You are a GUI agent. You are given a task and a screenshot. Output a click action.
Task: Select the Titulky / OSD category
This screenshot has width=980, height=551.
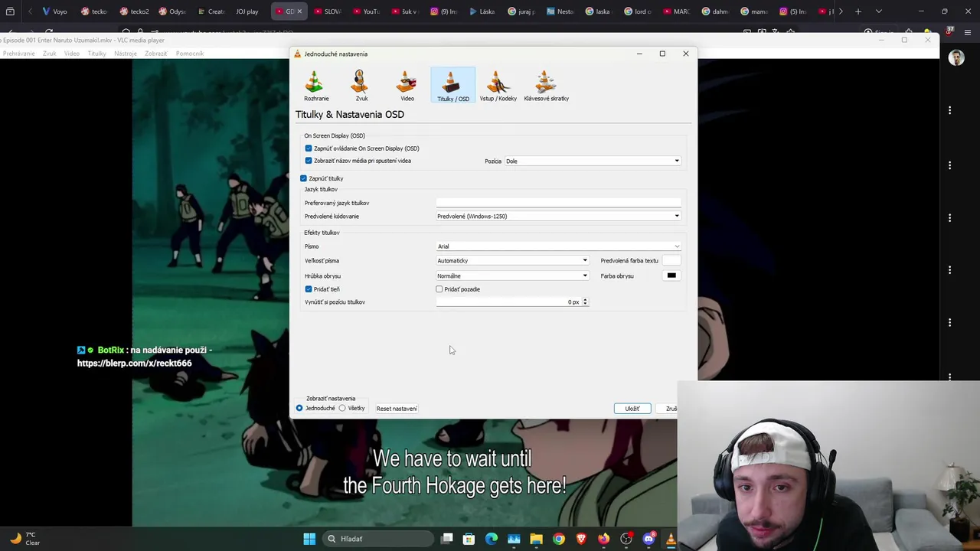(x=452, y=85)
